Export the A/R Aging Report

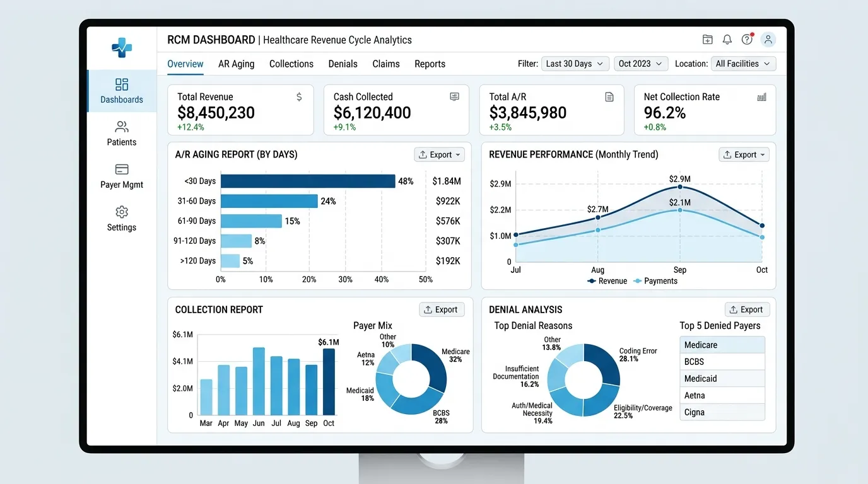[x=439, y=154]
